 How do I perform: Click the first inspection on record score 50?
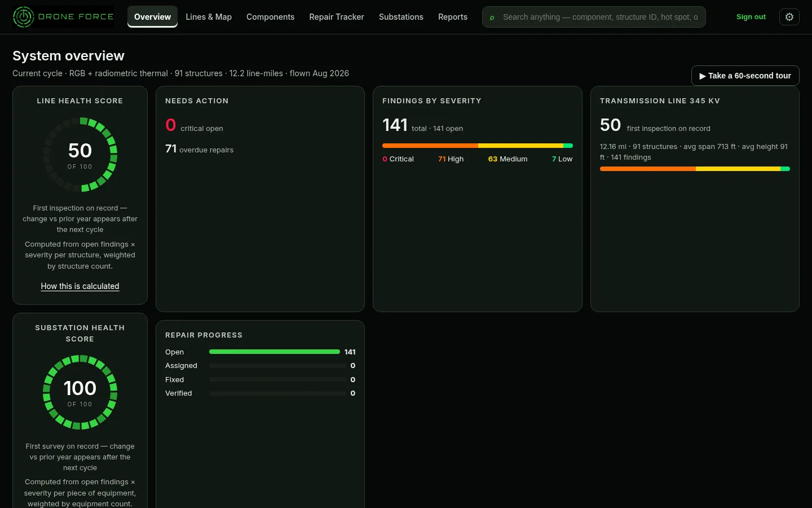pos(610,125)
